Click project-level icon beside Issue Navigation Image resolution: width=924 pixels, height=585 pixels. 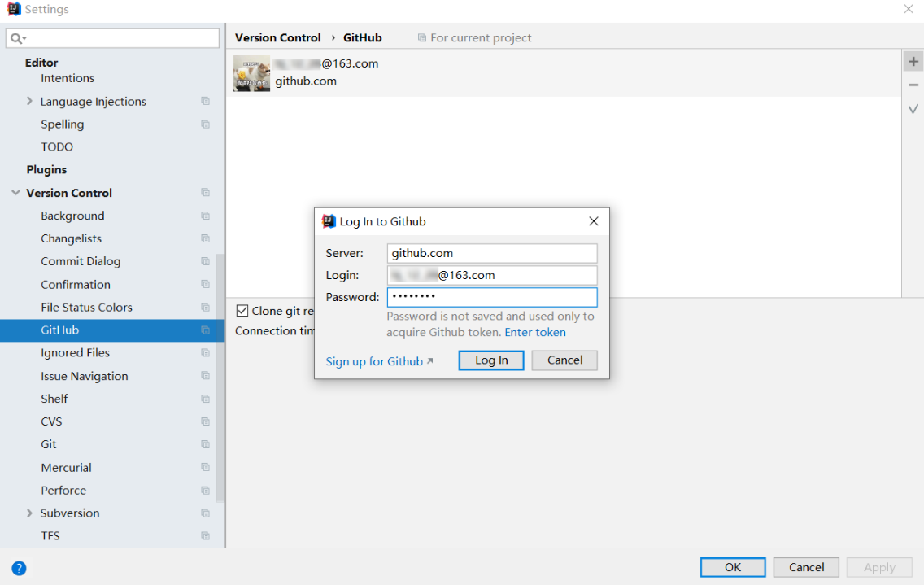[x=205, y=376]
